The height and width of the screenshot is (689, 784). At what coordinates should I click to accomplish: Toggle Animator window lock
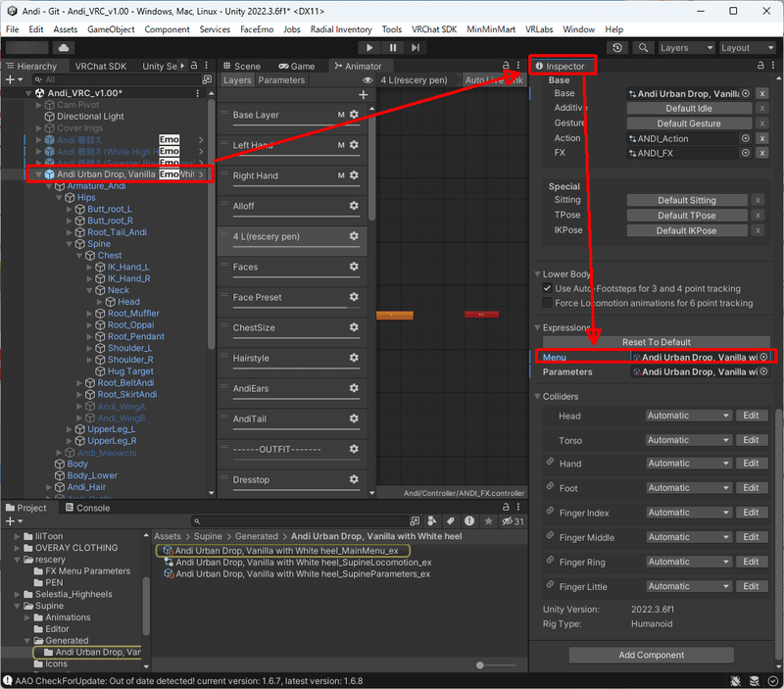click(x=506, y=66)
